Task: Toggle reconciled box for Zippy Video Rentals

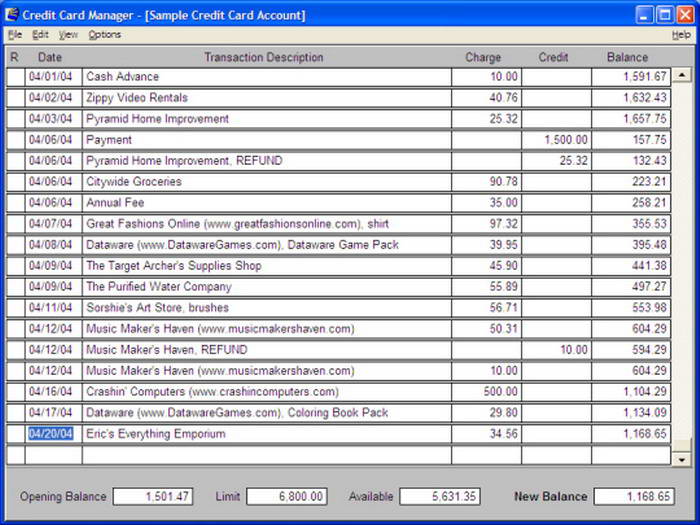Action: pos(16,98)
